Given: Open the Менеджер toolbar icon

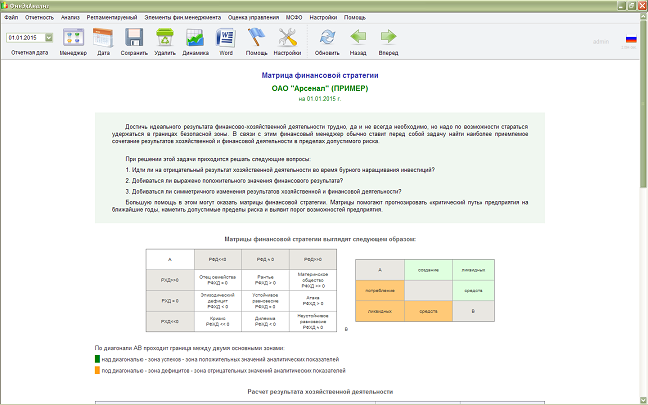Looking at the screenshot, I should (73, 38).
